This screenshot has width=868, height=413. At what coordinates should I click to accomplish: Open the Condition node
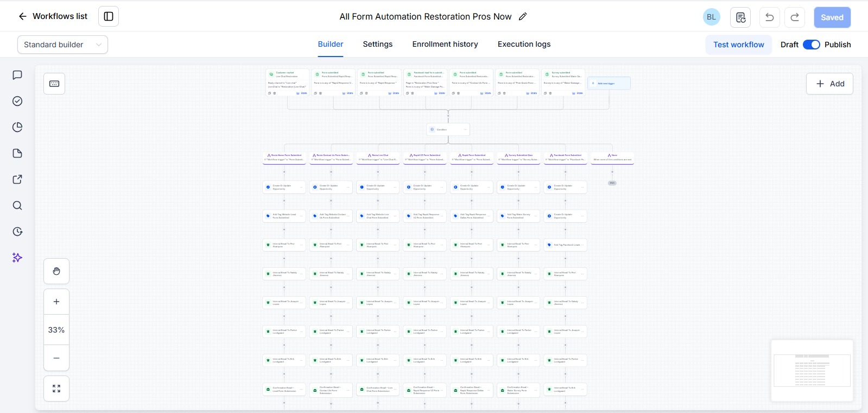[448, 129]
